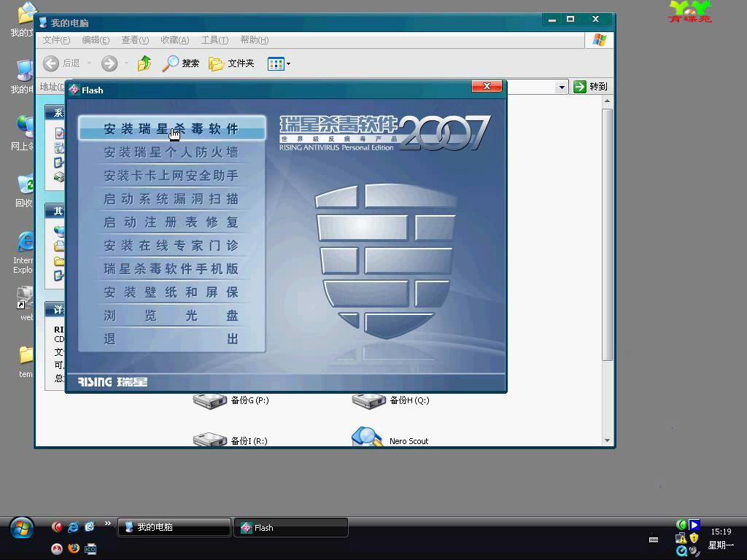Open the 收藏(A) menu
The height and width of the screenshot is (560, 747).
coord(175,40)
